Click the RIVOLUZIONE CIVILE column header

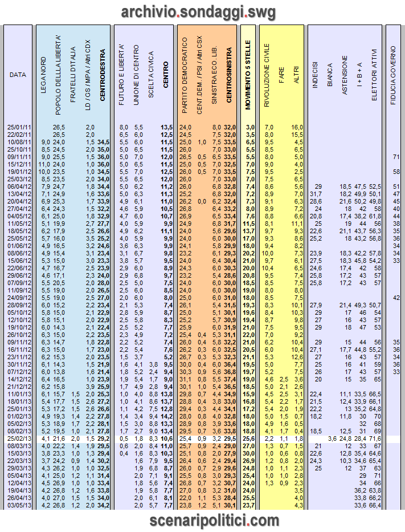tap(267, 75)
